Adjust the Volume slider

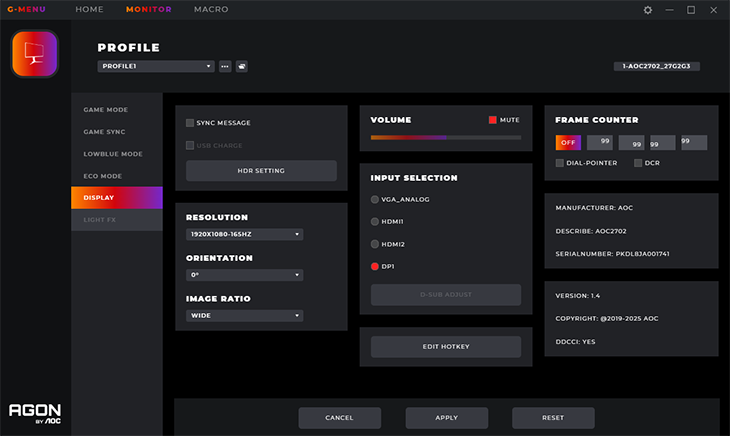pos(446,137)
